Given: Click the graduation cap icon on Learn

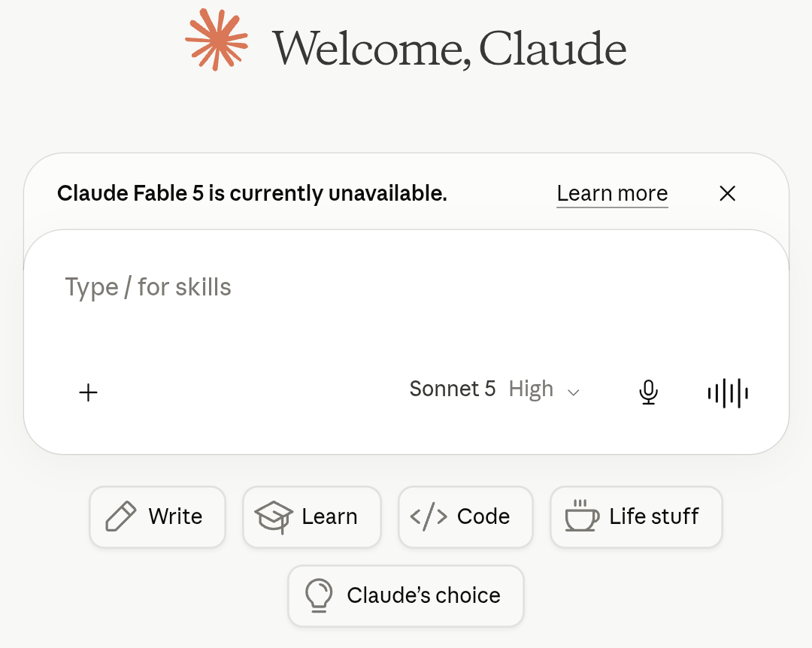Looking at the screenshot, I should coord(274,517).
